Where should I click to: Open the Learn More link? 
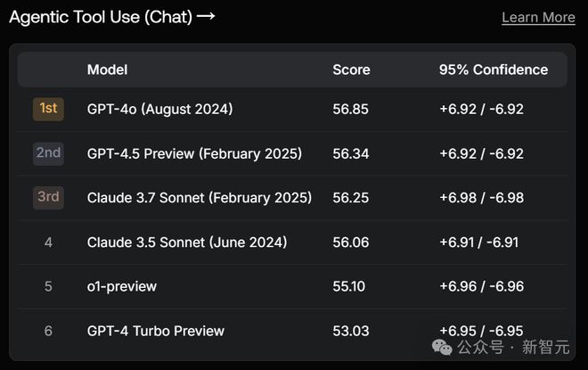pyautogui.click(x=538, y=18)
